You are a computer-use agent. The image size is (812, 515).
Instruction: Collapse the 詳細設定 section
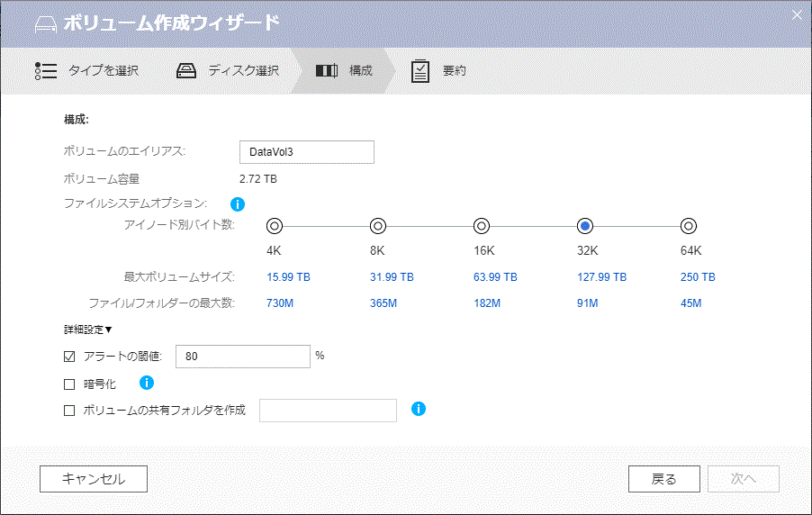[88, 330]
